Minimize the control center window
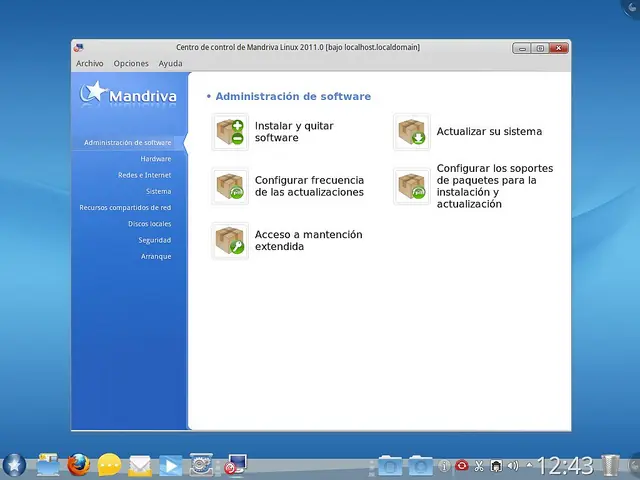The width and height of the screenshot is (640, 480). click(x=522, y=48)
